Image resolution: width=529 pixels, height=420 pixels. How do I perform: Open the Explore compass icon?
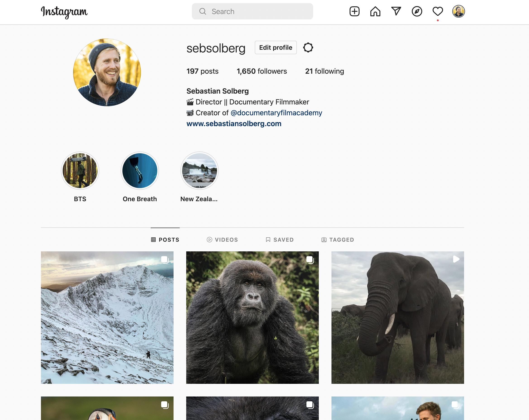[x=417, y=12]
